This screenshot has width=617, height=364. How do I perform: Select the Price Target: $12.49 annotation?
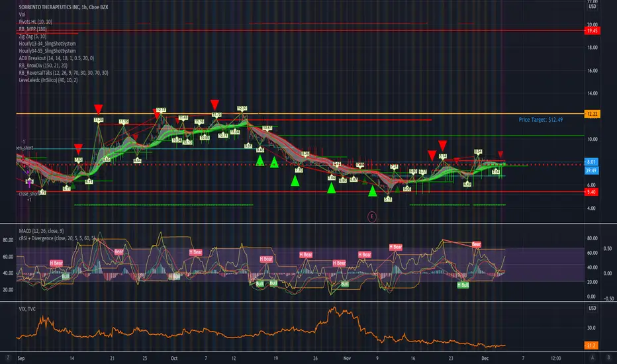click(540, 120)
